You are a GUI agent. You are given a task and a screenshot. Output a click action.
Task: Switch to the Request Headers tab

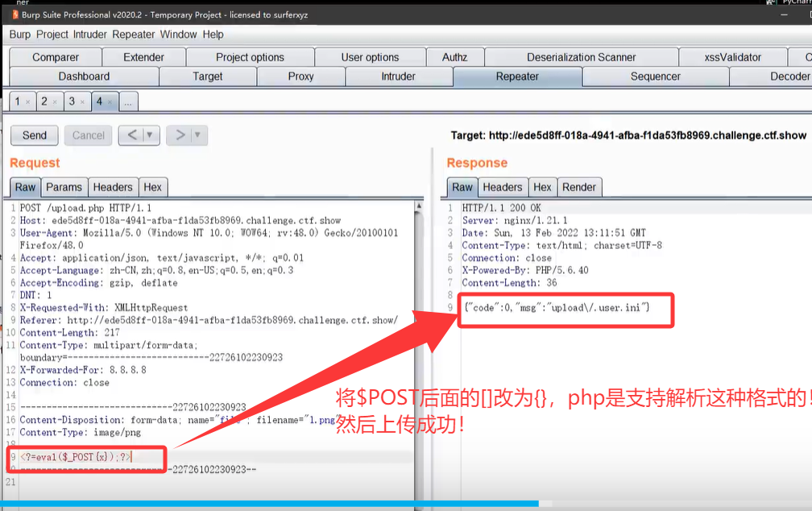point(113,187)
